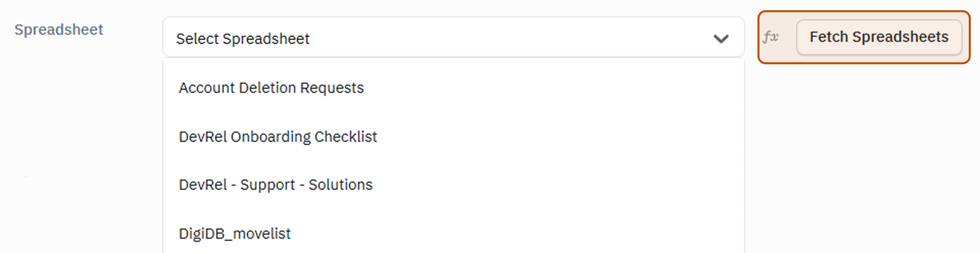The image size is (980, 253).
Task: Open the Account Deletion Requests sheet
Action: [x=271, y=88]
